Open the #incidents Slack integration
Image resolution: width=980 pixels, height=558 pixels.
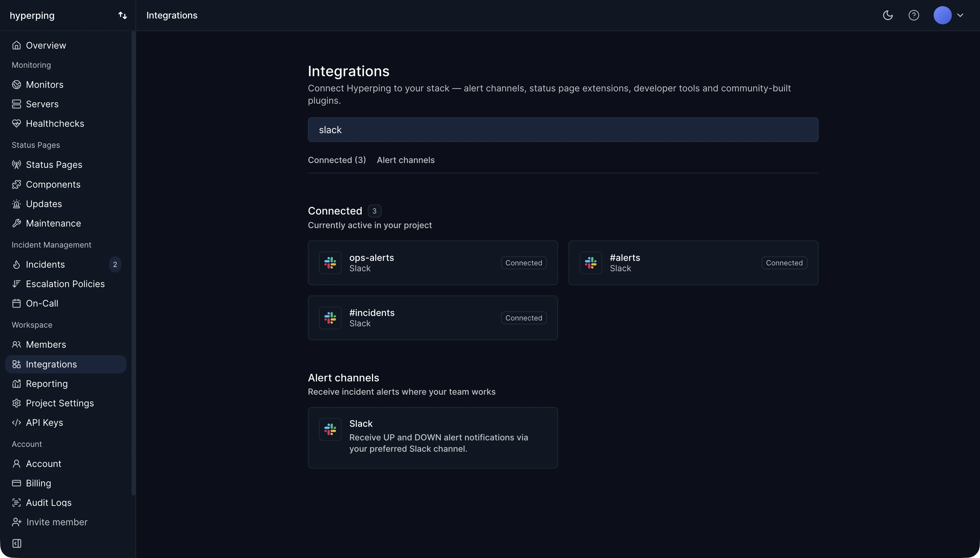click(433, 318)
